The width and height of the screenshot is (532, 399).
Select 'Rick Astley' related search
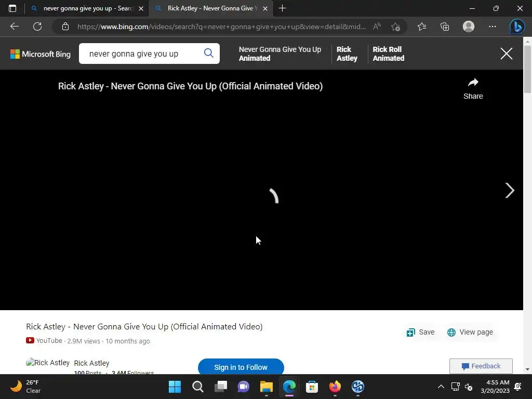tap(347, 54)
